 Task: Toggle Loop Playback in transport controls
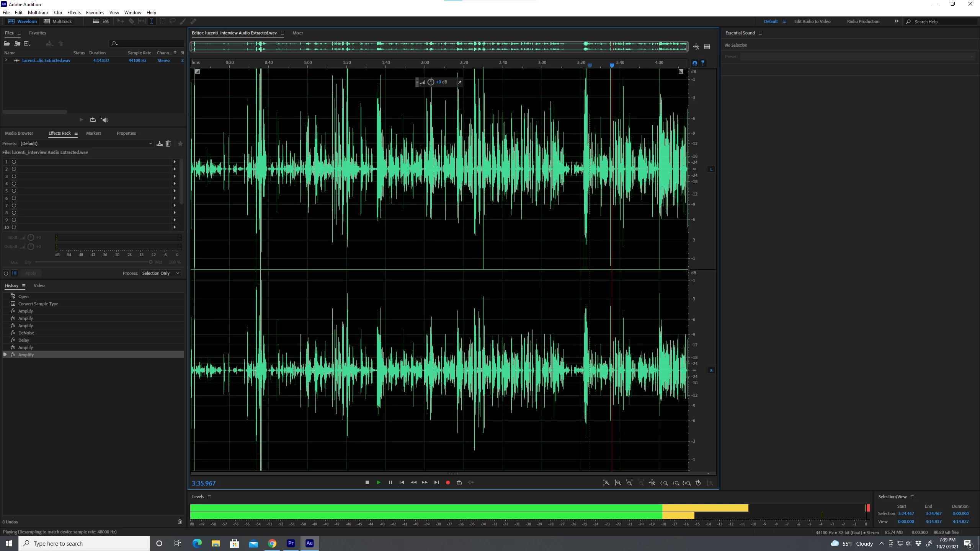pos(459,483)
